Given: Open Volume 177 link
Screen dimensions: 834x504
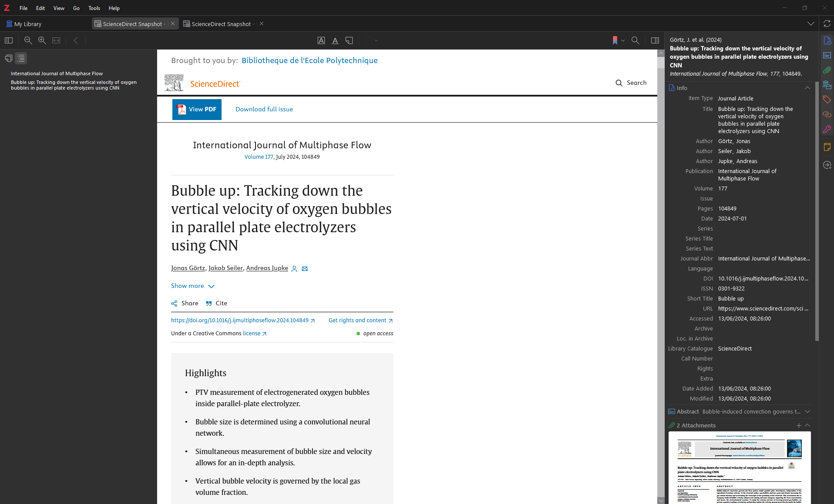Looking at the screenshot, I should pyautogui.click(x=259, y=157).
